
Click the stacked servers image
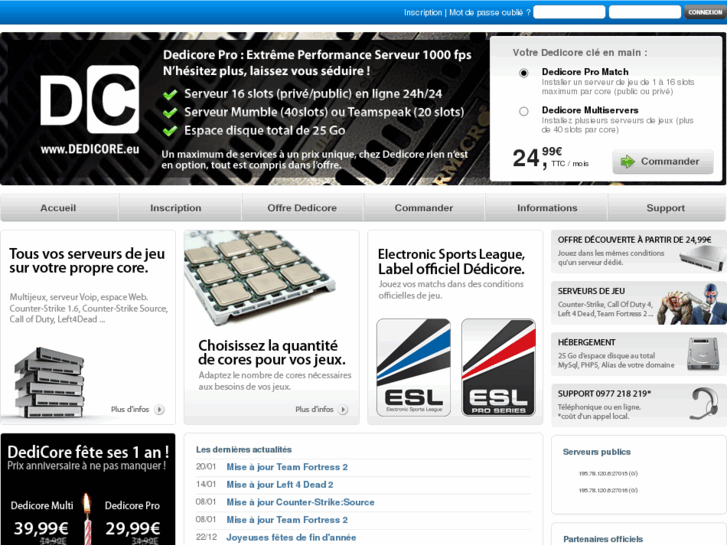point(49,382)
